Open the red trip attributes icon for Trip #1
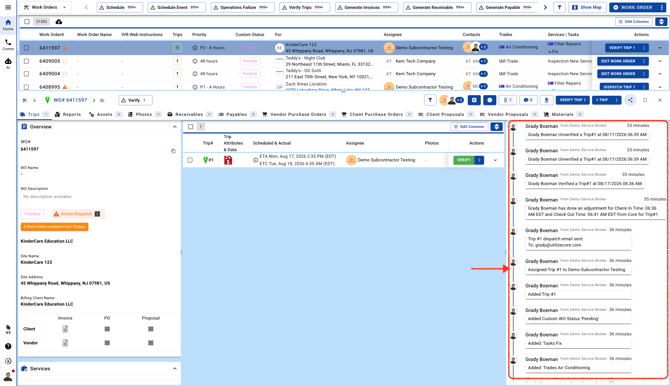The width and height of the screenshot is (670, 386). point(228,160)
